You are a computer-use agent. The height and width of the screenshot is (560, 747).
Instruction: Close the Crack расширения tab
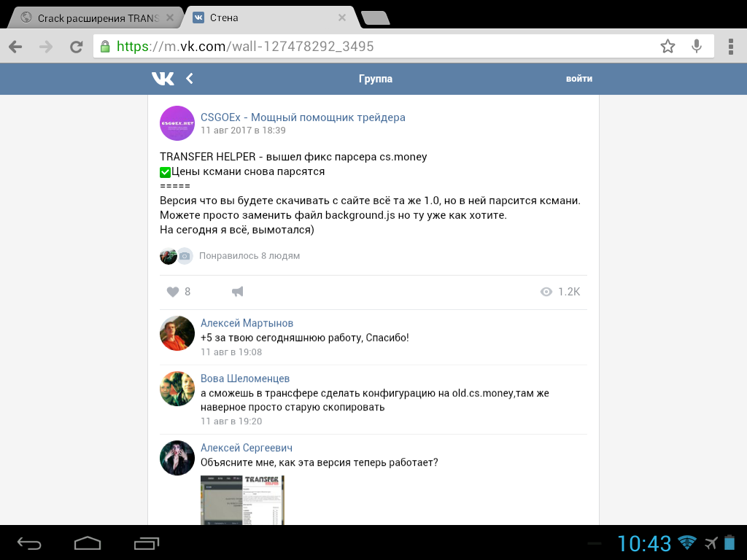[x=169, y=17]
